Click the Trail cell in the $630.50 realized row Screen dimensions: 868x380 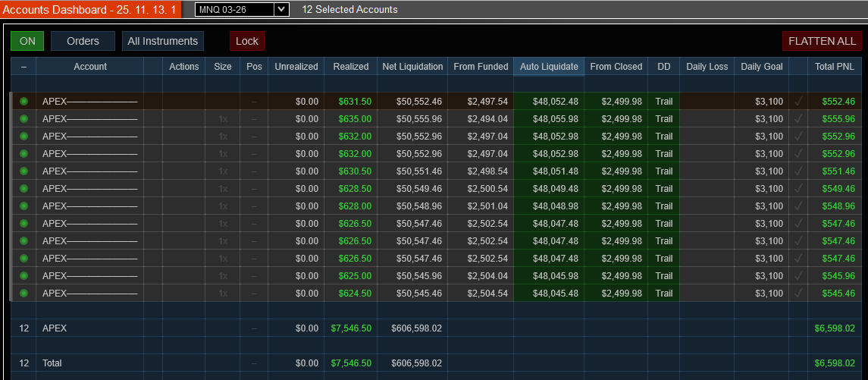664,171
